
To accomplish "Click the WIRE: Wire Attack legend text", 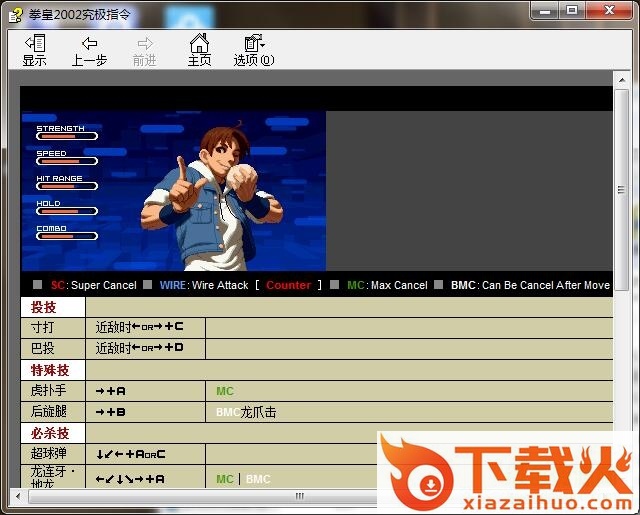I will click(x=200, y=285).
